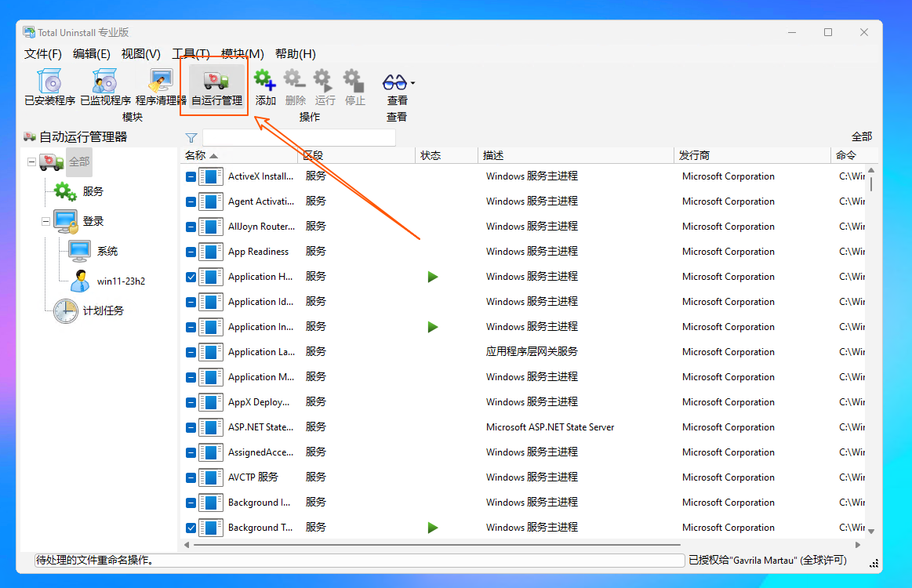The width and height of the screenshot is (912, 588).
Task: Click service icon of AppX Deploy... row
Action: click(210, 402)
